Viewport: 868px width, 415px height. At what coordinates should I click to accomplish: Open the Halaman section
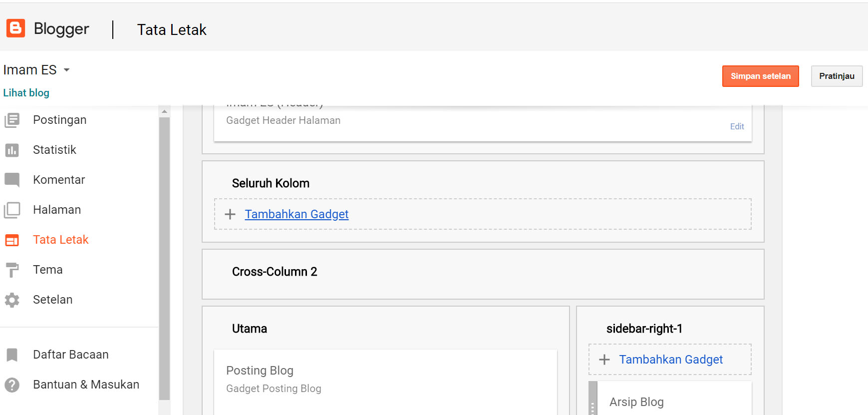57,210
